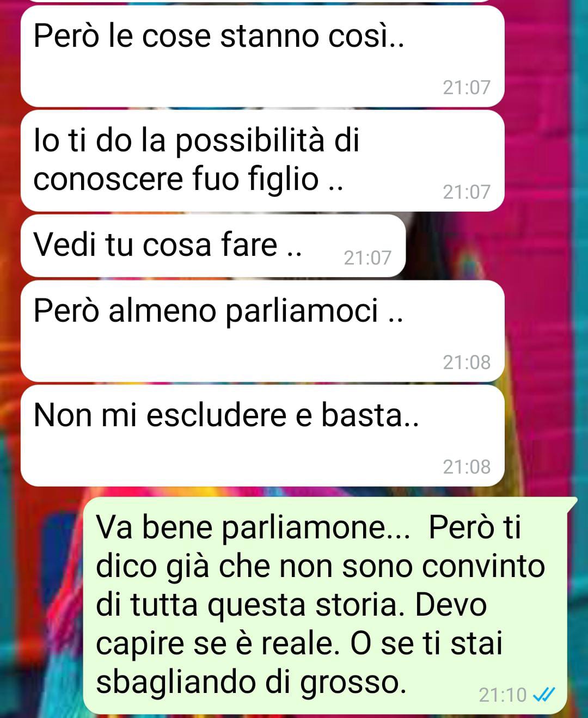The image size is (588, 718).
Task: Tap the 21:07 time under 'Però le cose stanno così'
Action: (467, 87)
